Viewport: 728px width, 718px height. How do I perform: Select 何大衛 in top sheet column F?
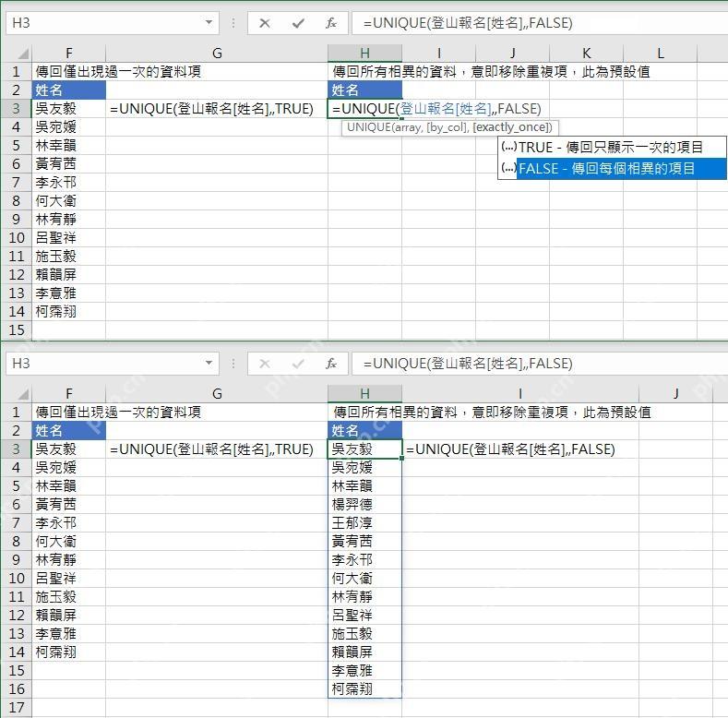tap(68, 200)
